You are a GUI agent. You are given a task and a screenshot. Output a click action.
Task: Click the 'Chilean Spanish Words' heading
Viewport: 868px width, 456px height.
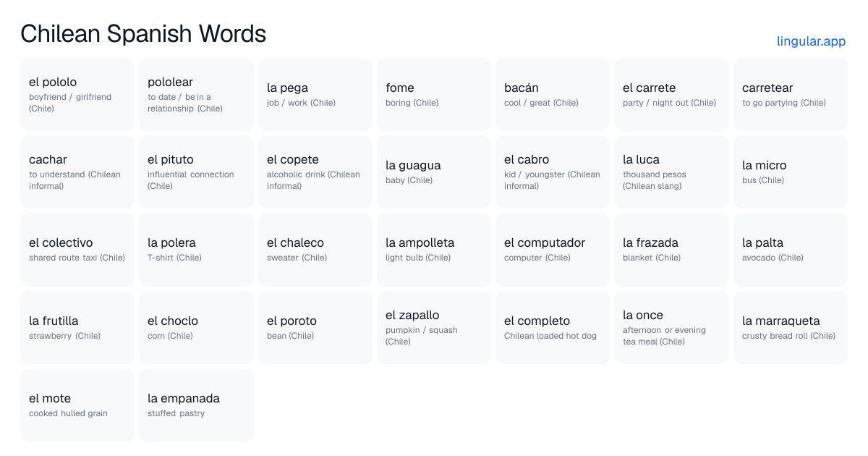pos(143,33)
